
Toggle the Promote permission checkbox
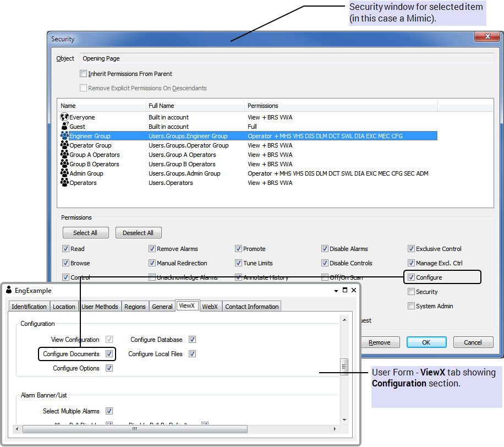[238, 249]
